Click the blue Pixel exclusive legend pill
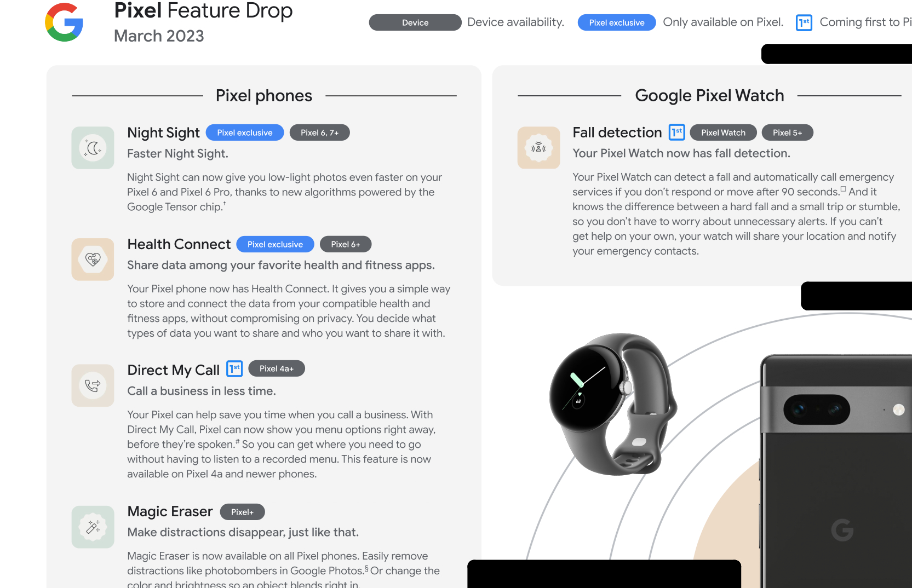The width and height of the screenshot is (912, 588). pos(617,22)
